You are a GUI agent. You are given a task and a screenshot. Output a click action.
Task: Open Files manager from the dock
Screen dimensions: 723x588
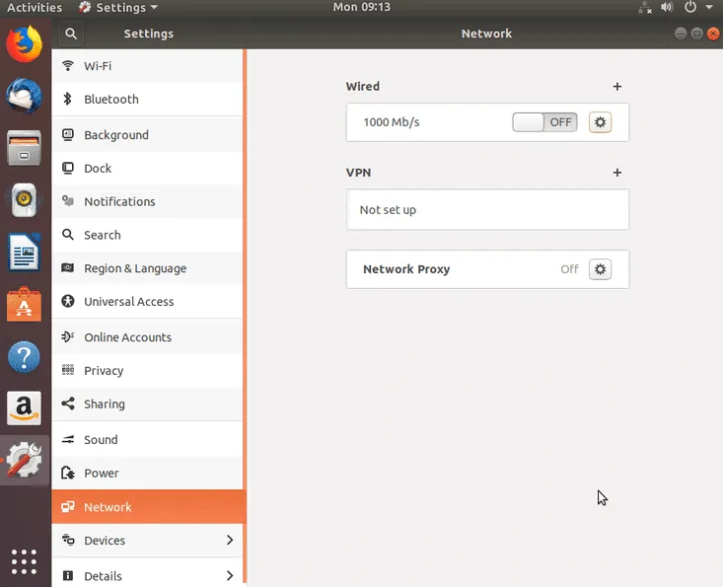click(x=24, y=148)
